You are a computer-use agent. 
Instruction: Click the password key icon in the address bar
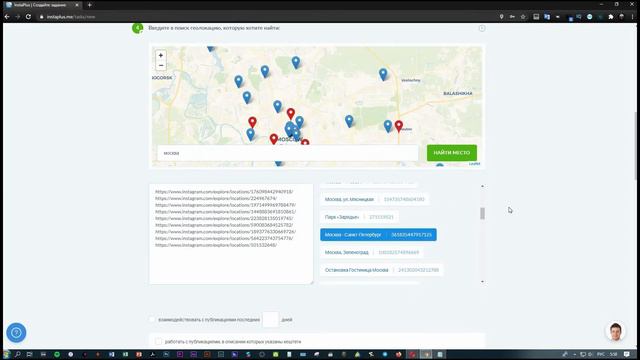512,17
